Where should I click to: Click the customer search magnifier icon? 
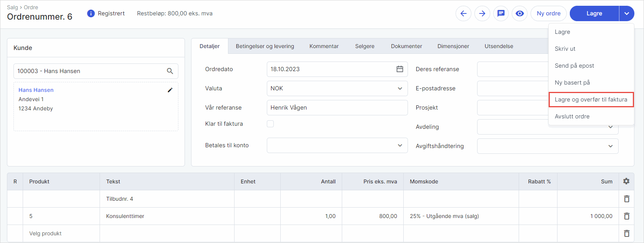[x=170, y=71]
